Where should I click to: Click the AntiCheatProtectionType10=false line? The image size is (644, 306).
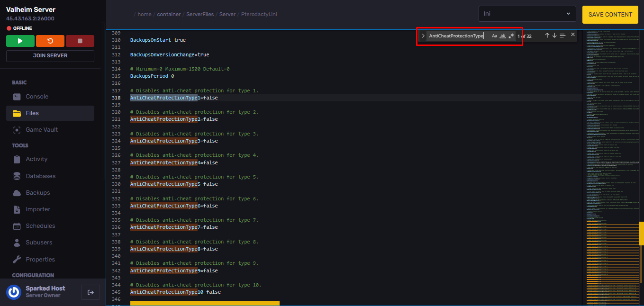[x=175, y=292]
